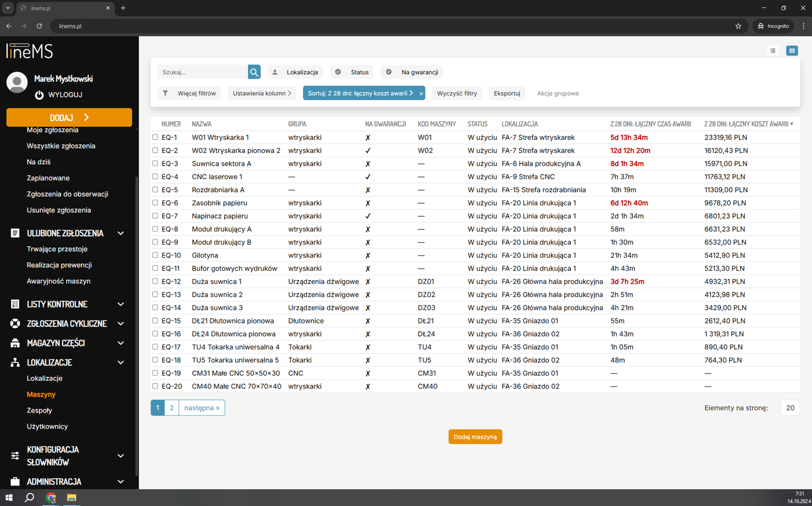
Task: Bookmark this page with the star icon
Action: click(x=738, y=26)
